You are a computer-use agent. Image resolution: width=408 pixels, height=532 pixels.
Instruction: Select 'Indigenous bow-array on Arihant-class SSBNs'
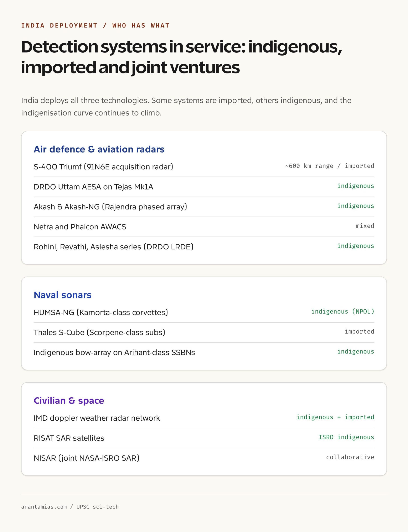pos(114,352)
